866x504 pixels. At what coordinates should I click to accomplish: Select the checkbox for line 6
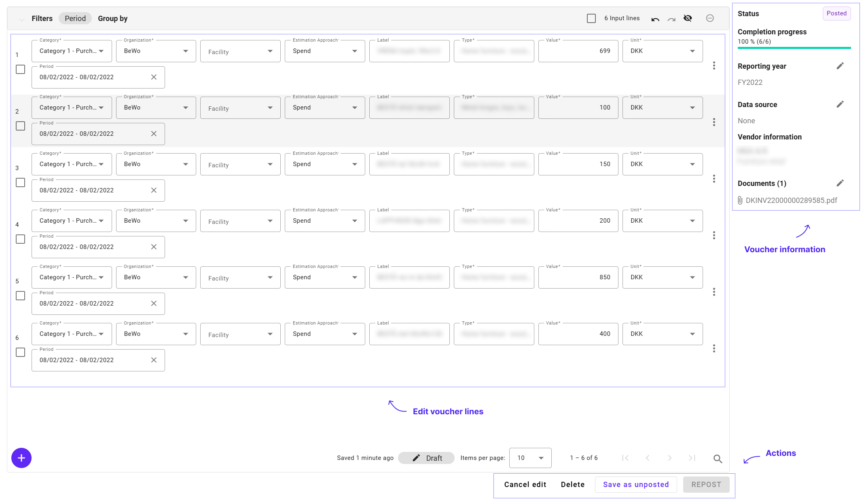coord(20,352)
